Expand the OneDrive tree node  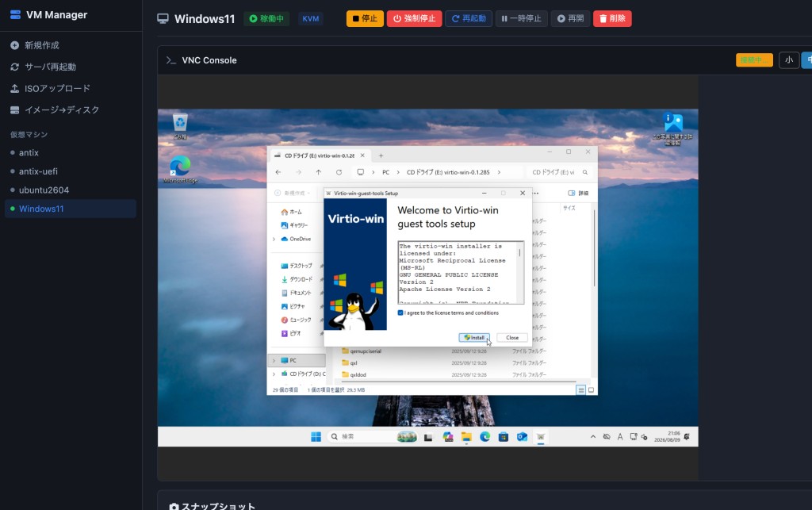pyautogui.click(x=274, y=240)
